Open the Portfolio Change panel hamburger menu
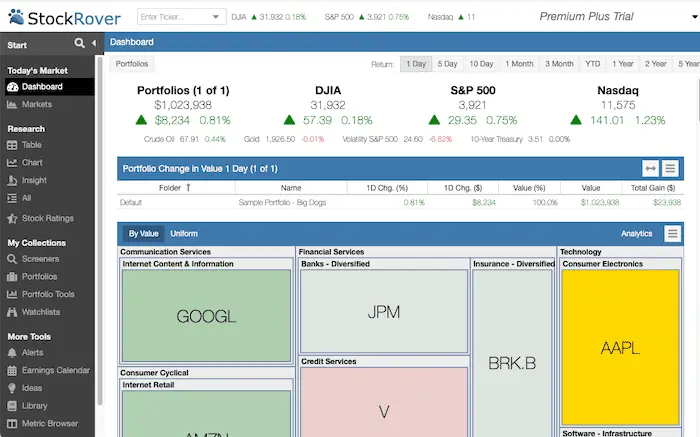700x437 pixels. coord(670,168)
